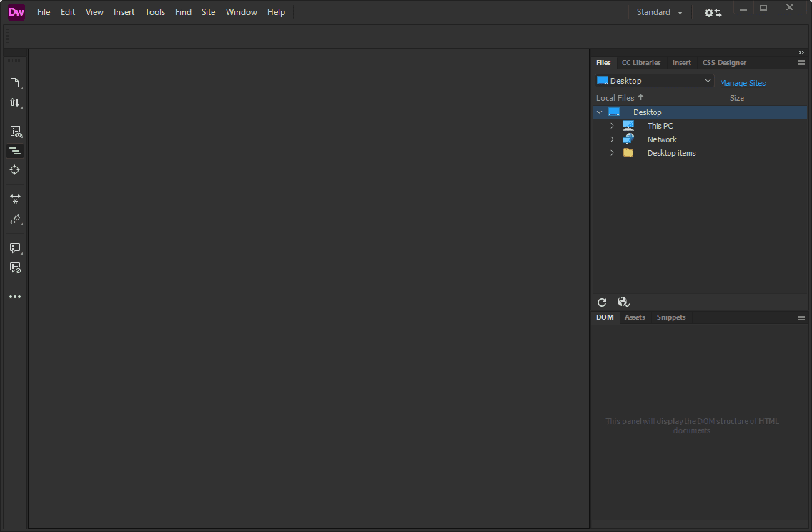
Task: Open the Standard workspace dropdown
Action: coord(659,12)
